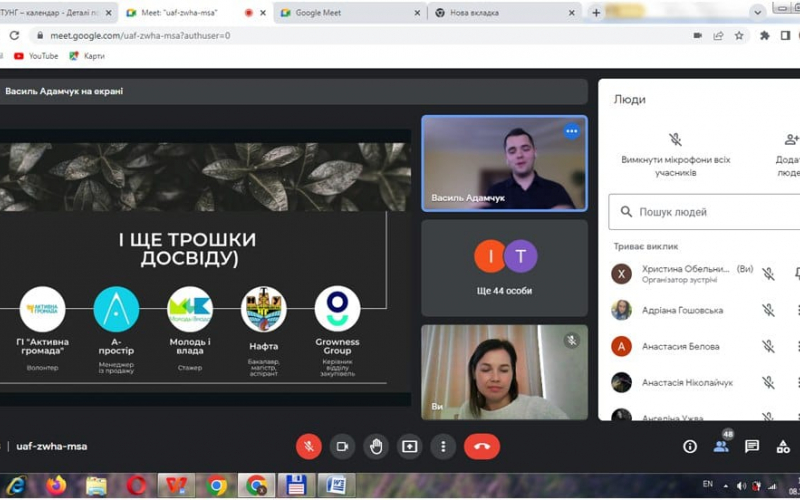The image size is (800, 500).
Task: Open more options three-dot menu in toolbar
Action: point(443,446)
